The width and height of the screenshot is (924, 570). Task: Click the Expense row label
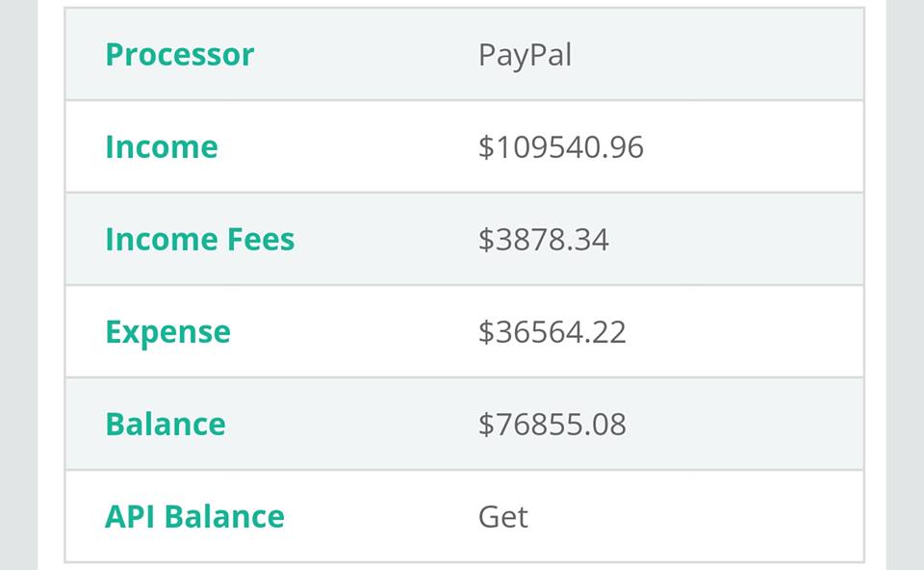(167, 332)
